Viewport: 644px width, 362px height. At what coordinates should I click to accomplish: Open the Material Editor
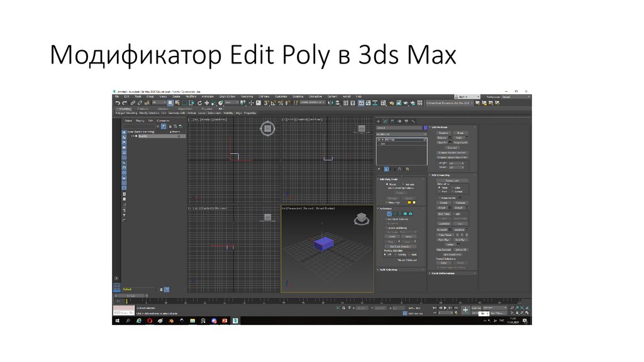[392, 104]
